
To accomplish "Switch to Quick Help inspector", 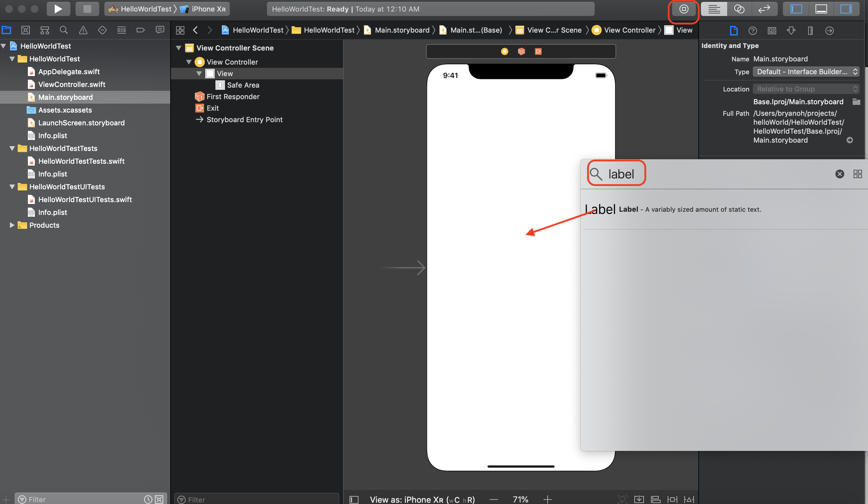I will (x=752, y=31).
